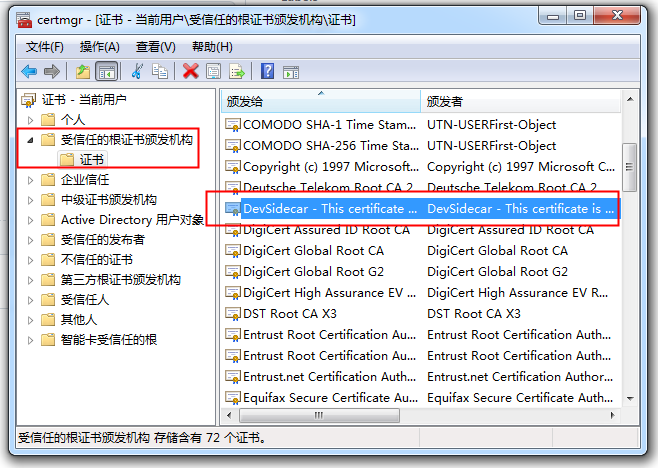Click the Copy toolbar icon
The image size is (658, 468).
[x=160, y=71]
